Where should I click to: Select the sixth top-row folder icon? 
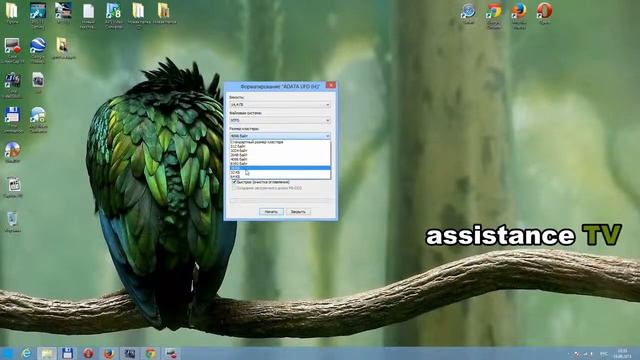coord(139,15)
